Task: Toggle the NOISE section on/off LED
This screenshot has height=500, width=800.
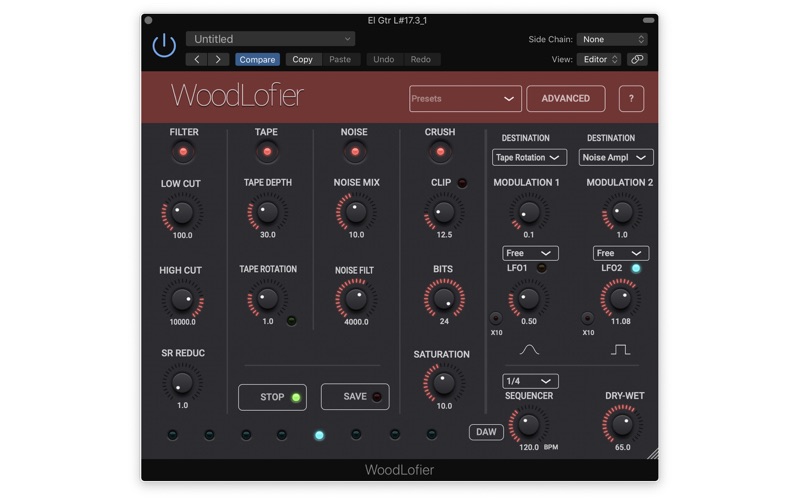Action: pyautogui.click(x=355, y=152)
